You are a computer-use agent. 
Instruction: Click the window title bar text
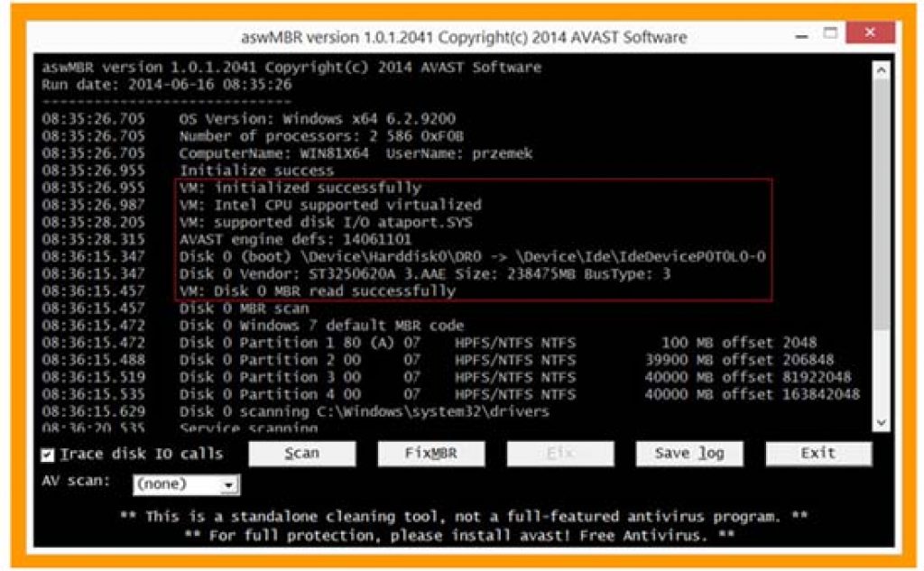point(464,37)
